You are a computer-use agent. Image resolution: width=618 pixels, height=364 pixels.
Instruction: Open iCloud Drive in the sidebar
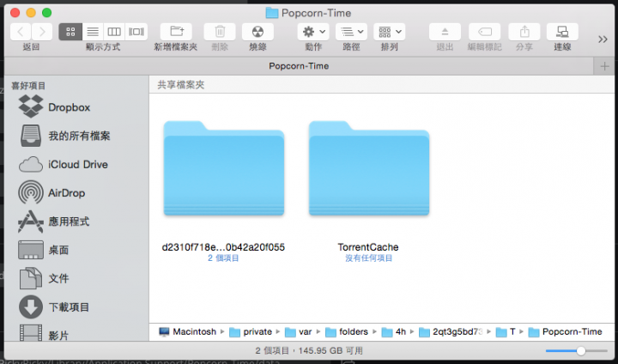coord(63,164)
